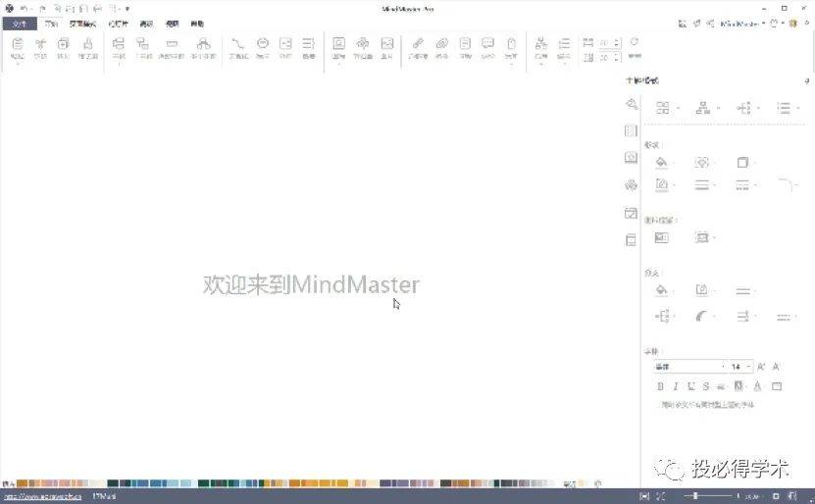Open the outline side panel tab
The image size is (815, 504).
631,130
